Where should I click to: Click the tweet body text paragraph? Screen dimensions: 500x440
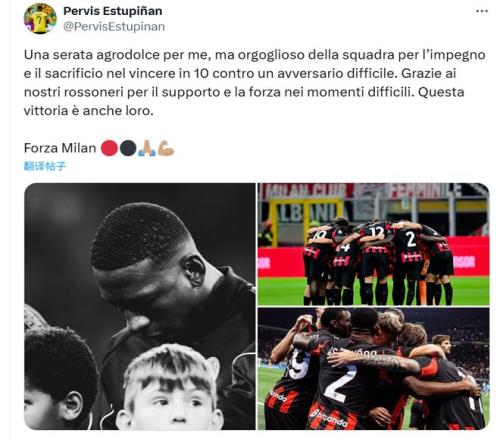click(x=254, y=83)
